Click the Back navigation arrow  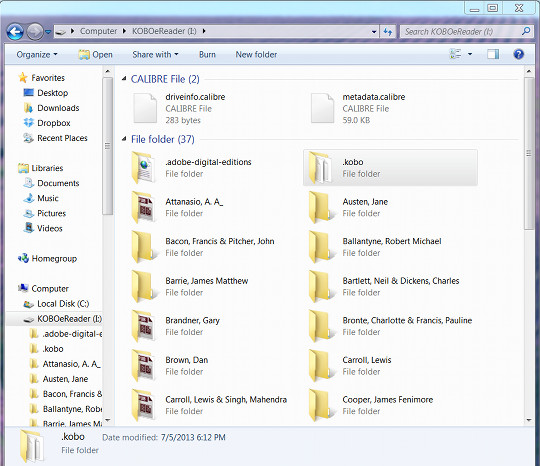point(15,32)
